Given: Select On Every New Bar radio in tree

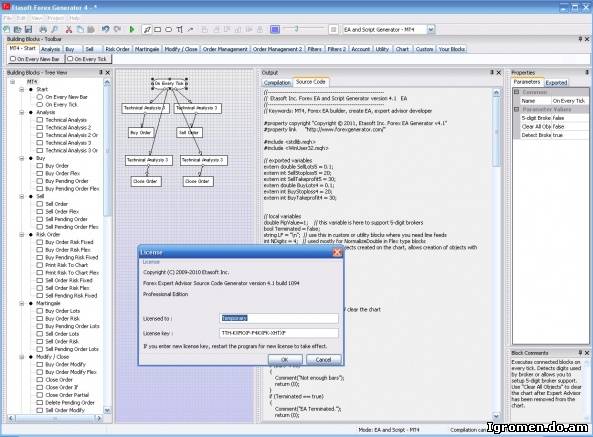Looking at the screenshot, I should coord(39,97).
